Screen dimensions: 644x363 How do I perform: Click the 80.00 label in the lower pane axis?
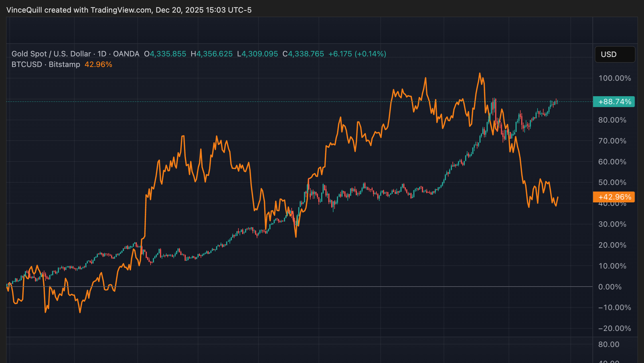pyautogui.click(x=609, y=344)
